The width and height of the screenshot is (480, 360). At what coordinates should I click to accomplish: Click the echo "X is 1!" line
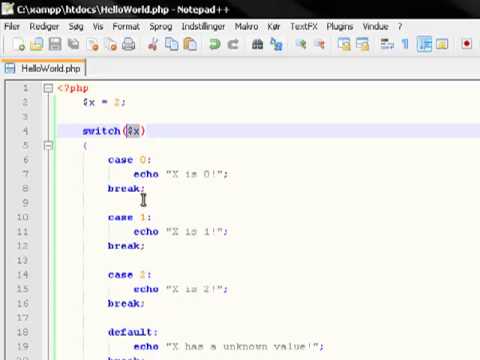[x=181, y=232]
